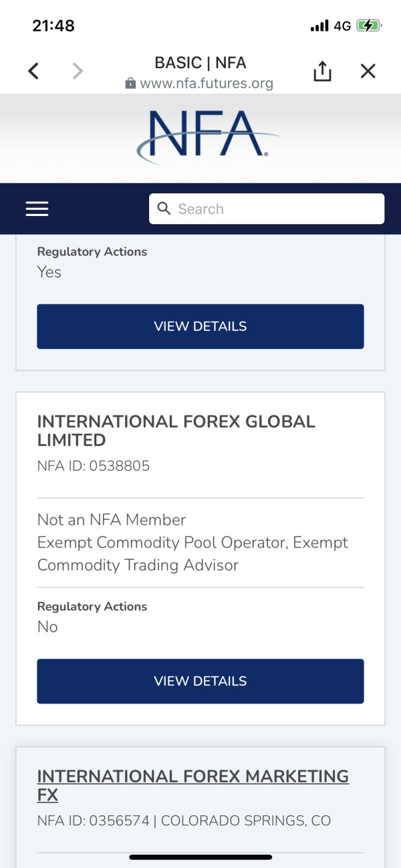Image resolution: width=401 pixels, height=868 pixels.
Task: Tap the 21:48 clock in status bar
Action: 53,26
